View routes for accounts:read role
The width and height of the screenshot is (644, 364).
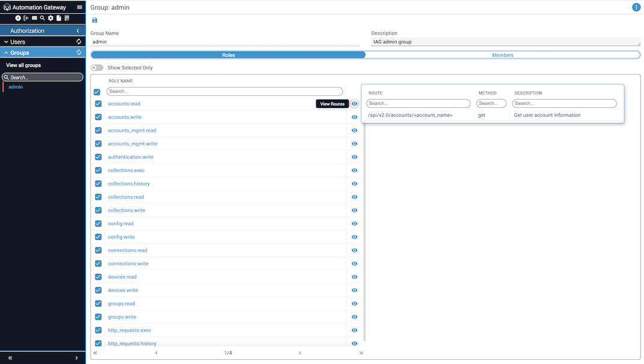pyautogui.click(x=355, y=104)
